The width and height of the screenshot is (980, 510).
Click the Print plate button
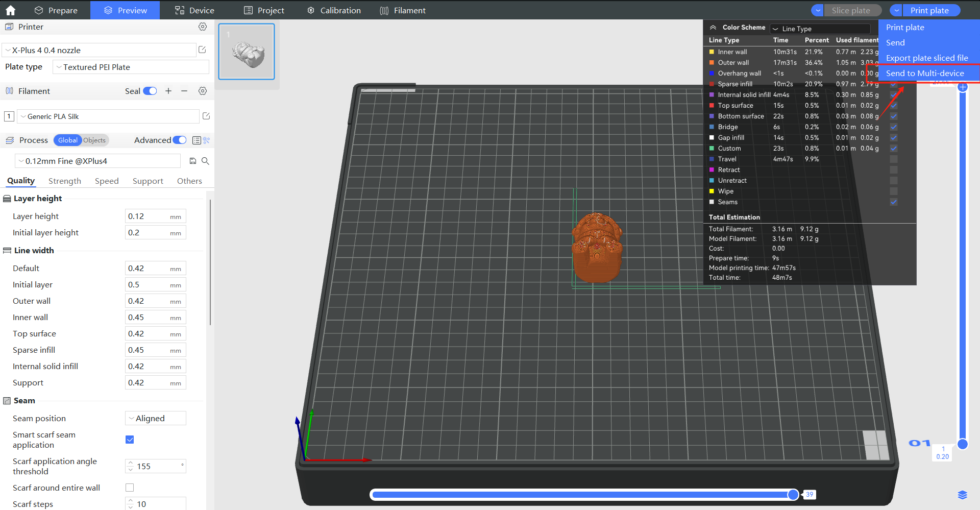pyautogui.click(x=930, y=10)
